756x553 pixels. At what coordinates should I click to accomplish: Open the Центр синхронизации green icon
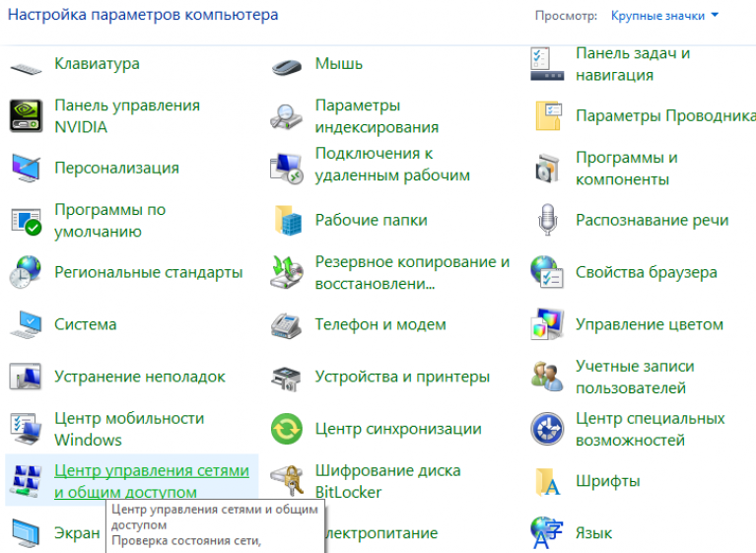[x=286, y=429]
